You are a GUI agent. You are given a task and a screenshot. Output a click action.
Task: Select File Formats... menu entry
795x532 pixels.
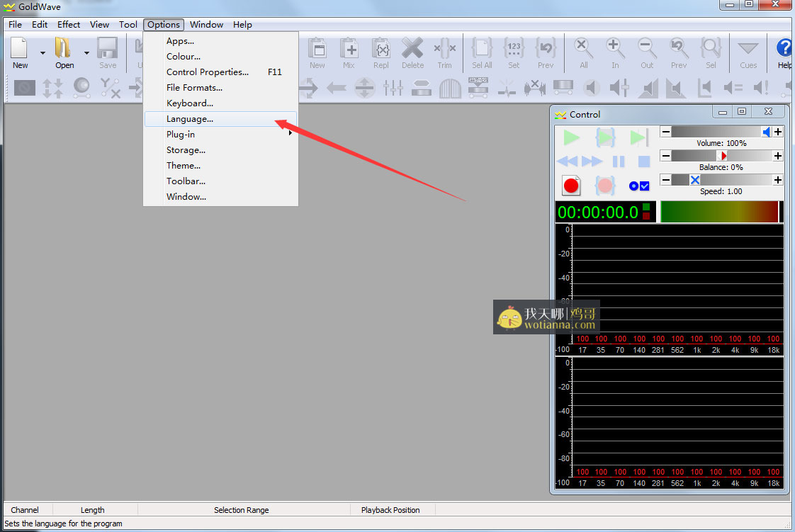pyautogui.click(x=220, y=88)
